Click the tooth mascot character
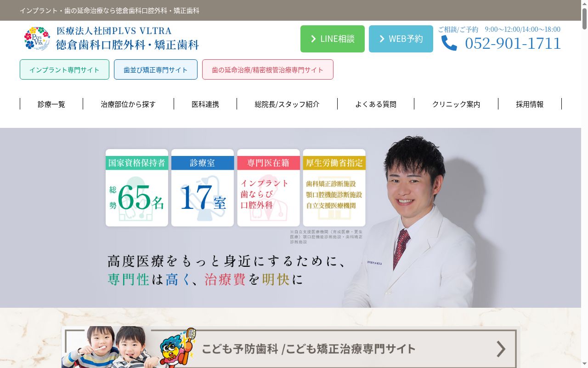 (x=178, y=347)
